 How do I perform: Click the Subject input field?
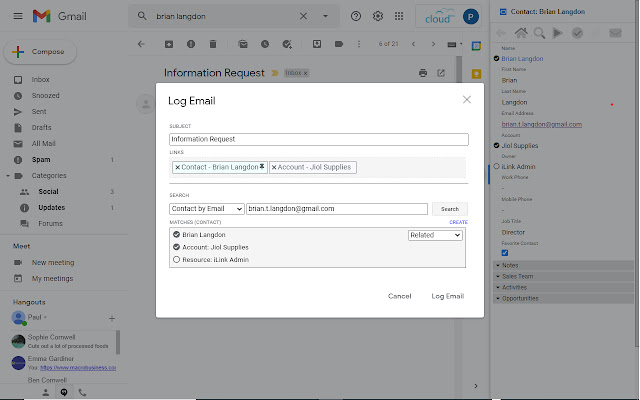(x=319, y=140)
